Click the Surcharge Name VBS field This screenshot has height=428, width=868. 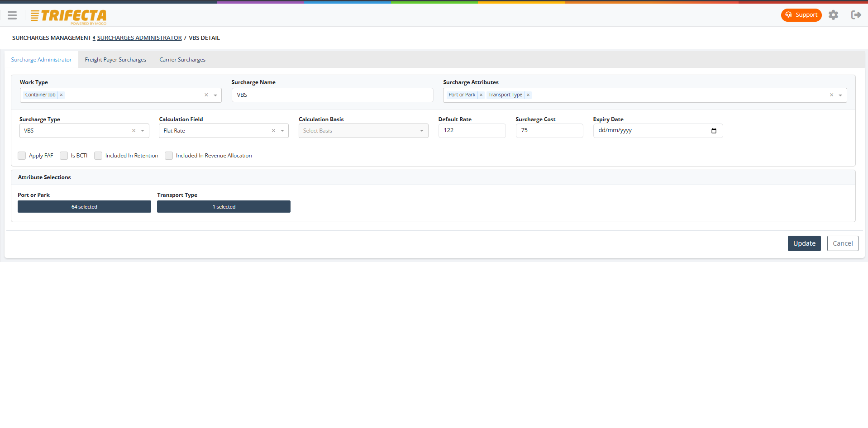point(333,95)
